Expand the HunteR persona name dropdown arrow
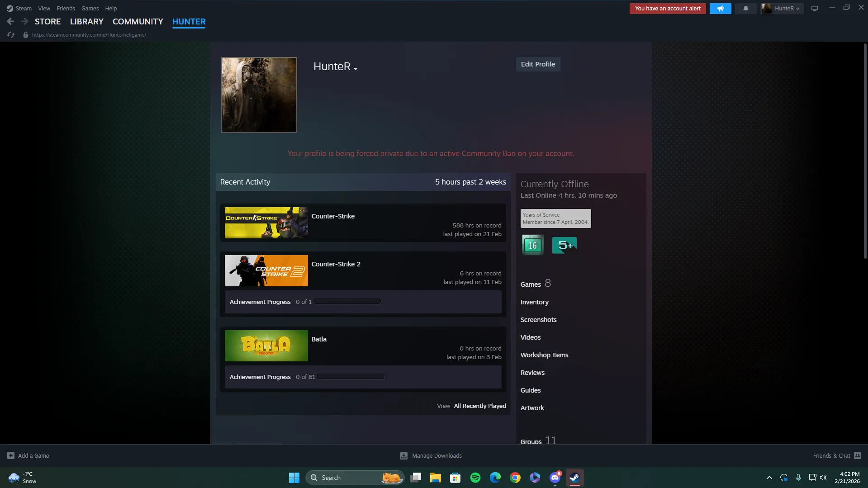 tap(356, 69)
